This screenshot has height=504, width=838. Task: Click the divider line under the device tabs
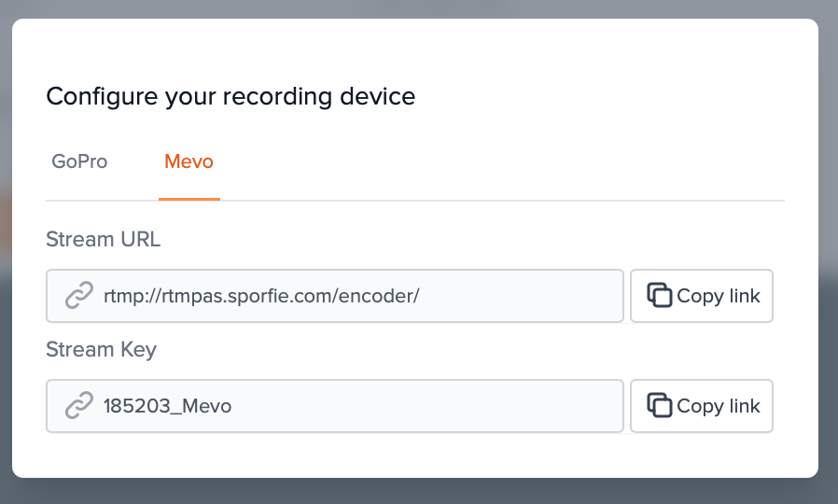(x=504, y=201)
